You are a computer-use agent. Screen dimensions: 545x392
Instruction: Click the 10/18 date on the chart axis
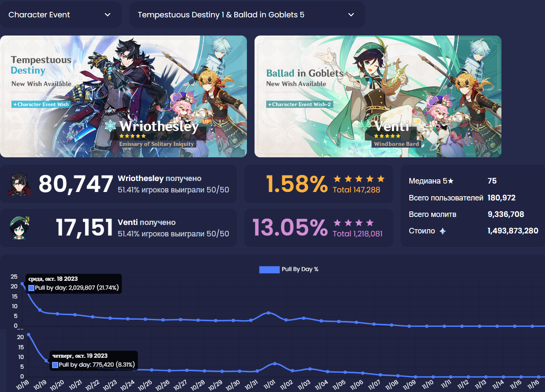pyautogui.click(x=23, y=384)
